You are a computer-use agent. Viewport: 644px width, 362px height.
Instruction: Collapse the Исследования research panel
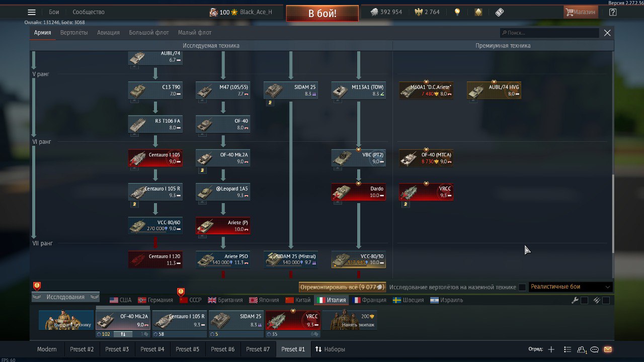click(65, 297)
